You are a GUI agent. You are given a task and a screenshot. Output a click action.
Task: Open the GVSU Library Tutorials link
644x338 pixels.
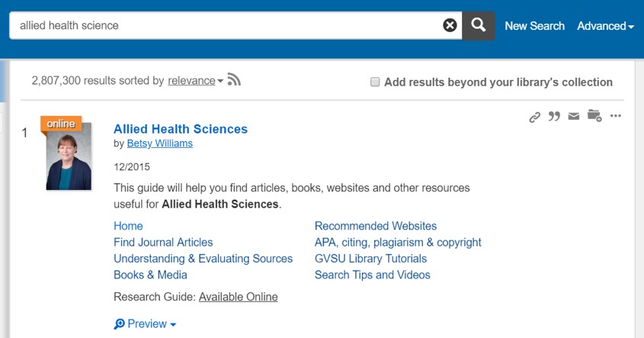[x=370, y=259]
